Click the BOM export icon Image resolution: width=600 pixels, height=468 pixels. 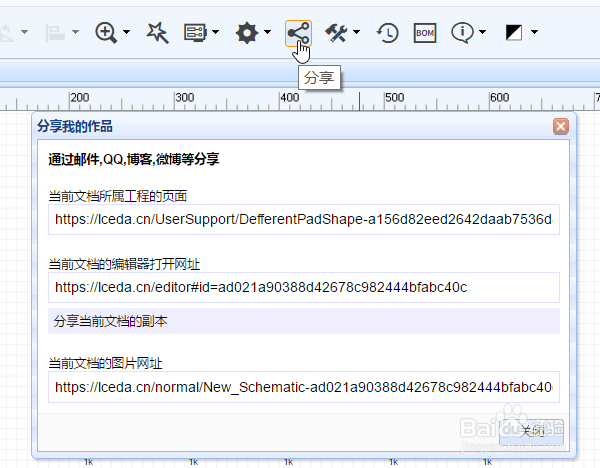click(425, 33)
